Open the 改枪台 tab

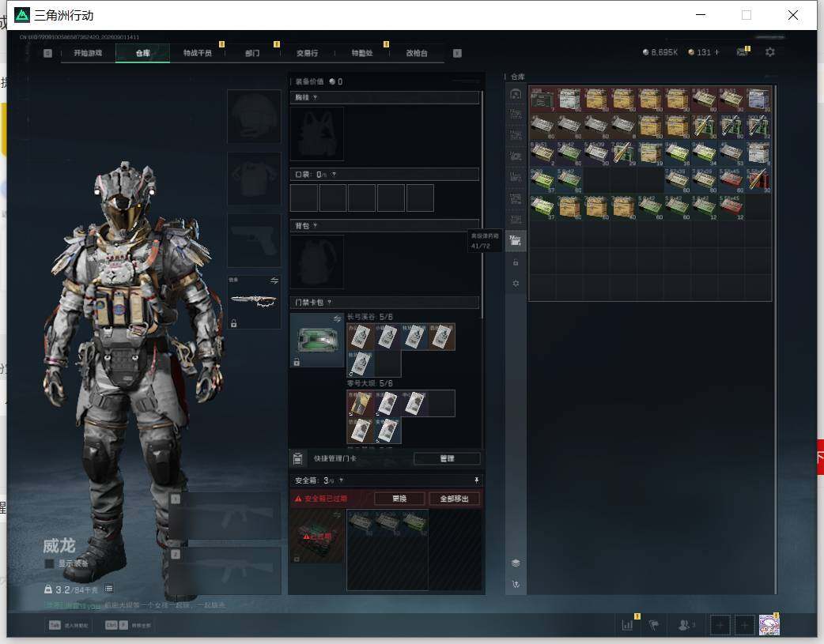416,53
